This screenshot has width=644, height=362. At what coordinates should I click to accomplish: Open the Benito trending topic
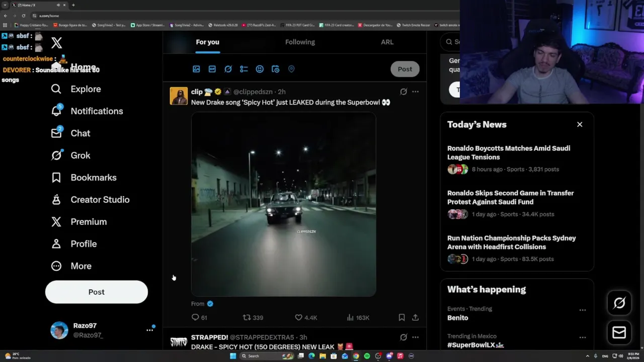[x=458, y=318]
